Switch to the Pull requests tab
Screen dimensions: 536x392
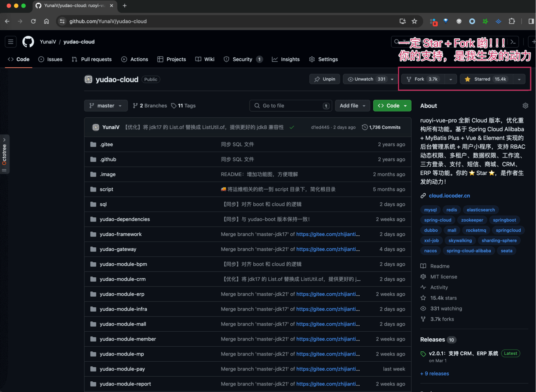pyautogui.click(x=92, y=59)
